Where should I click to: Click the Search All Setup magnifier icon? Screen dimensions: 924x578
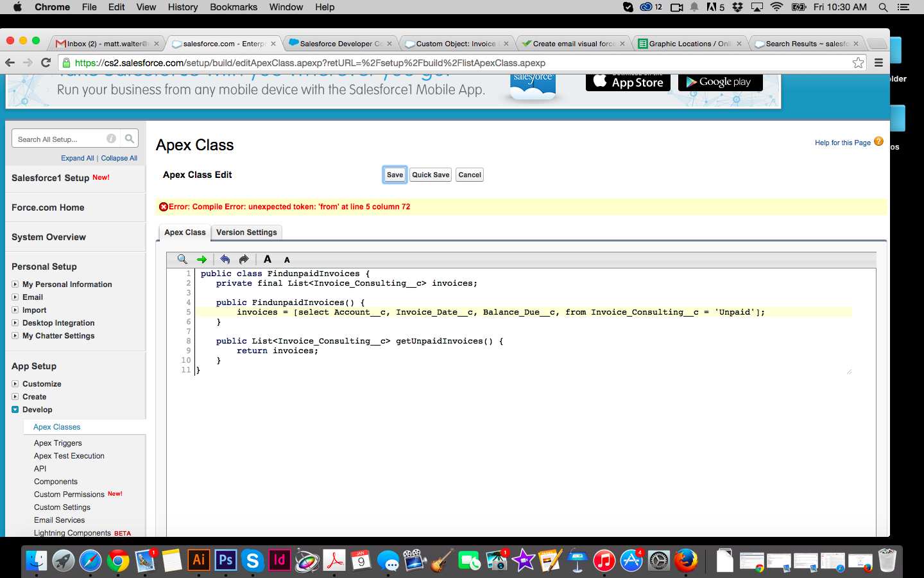click(130, 139)
